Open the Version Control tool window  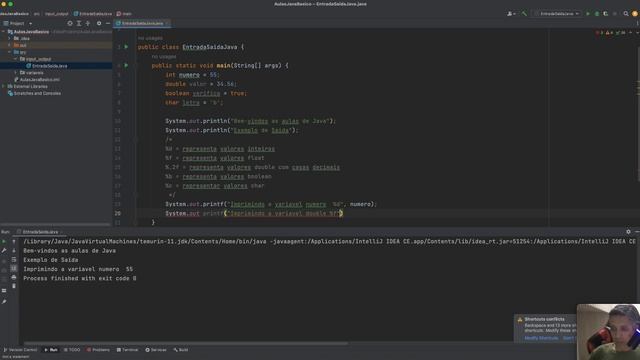[x=20, y=350]
